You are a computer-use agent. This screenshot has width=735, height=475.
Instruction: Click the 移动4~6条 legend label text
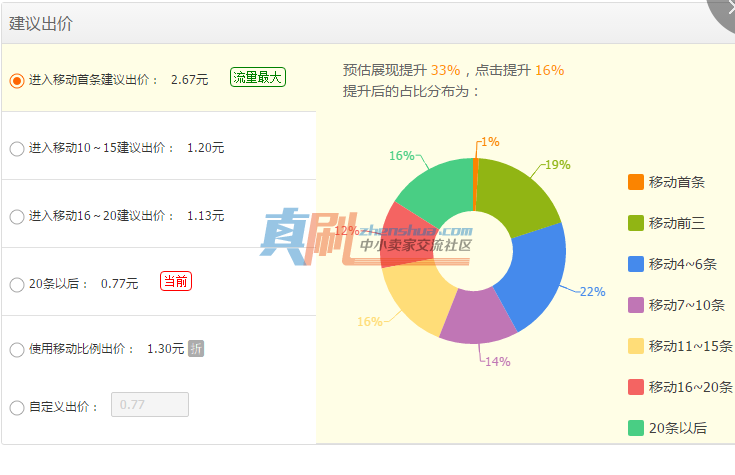(x=682, y=264)
